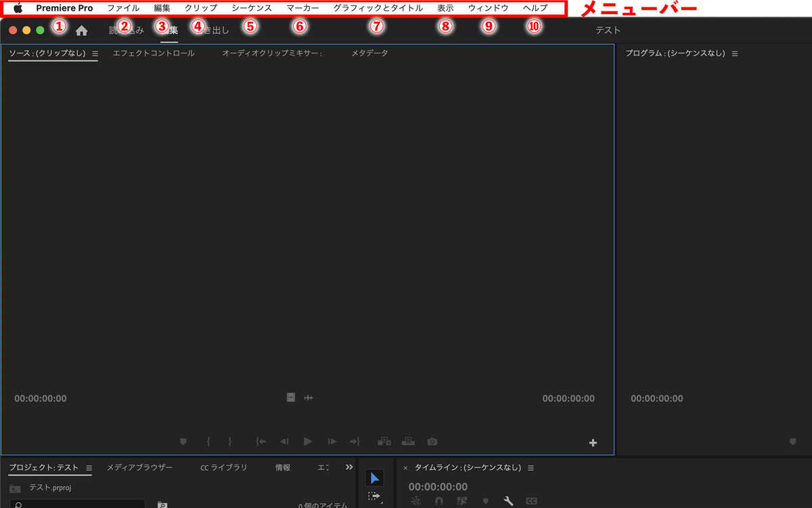Viewport: 812px width, 508px height.
Task: Switch to メタデータ tab
Action: coord(369,54)
